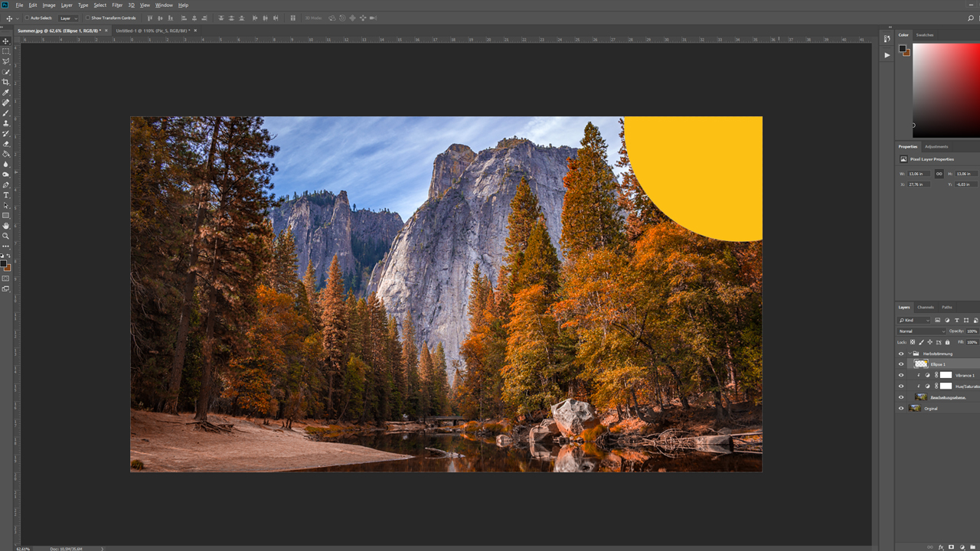This screenshot has width=980, height=551.
Task: Select the Horizontal Type tool
Action: (6, 195)
